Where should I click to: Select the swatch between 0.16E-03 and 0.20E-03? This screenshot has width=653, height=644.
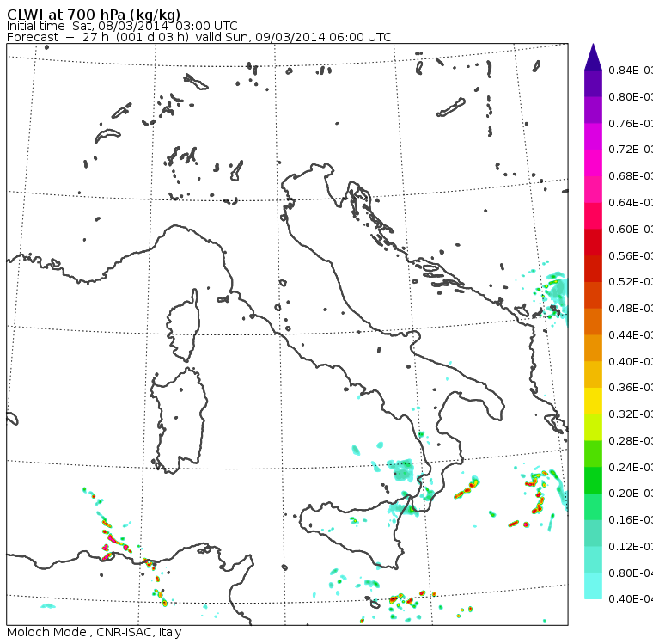593,507
